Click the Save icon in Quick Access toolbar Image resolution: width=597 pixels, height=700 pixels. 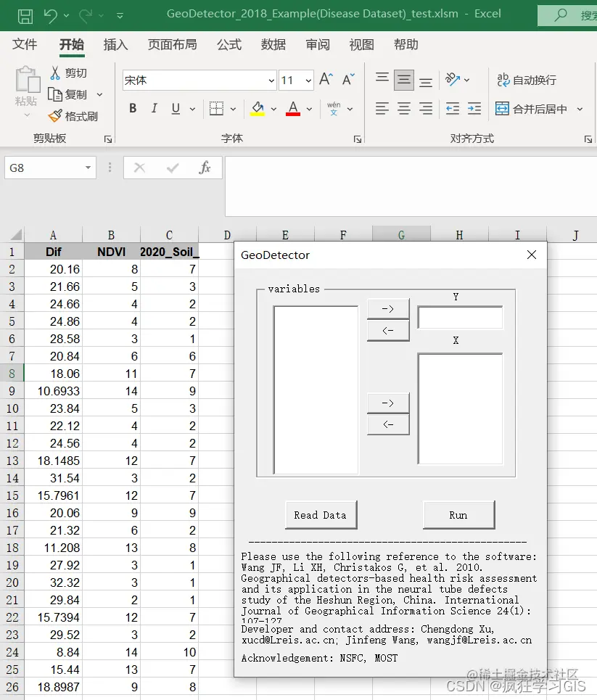coord(26,15)
